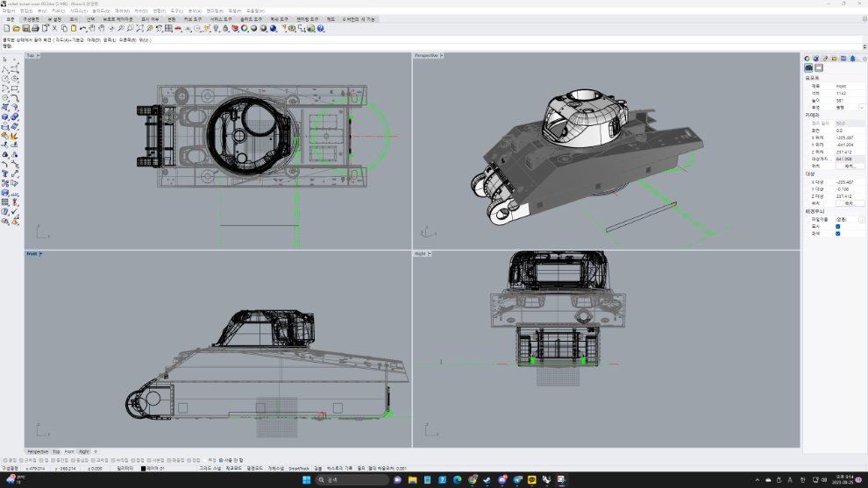This screenshot has height=488, width=868.
Task: Click the New file icon in toolbar
Action: click(7, 28)
